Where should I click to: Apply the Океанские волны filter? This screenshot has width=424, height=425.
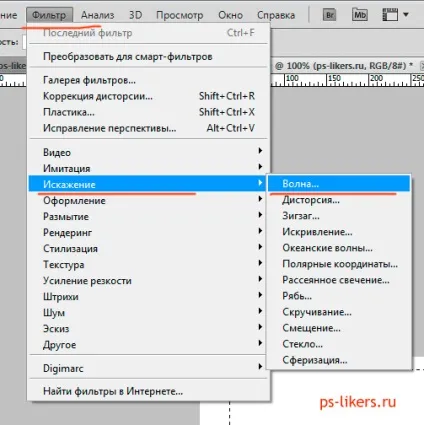pos(339,248)
